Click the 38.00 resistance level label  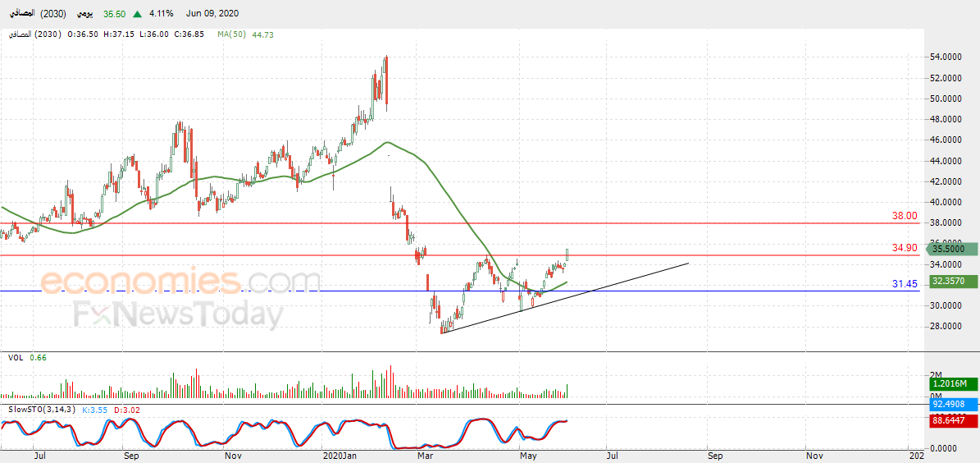905,215
